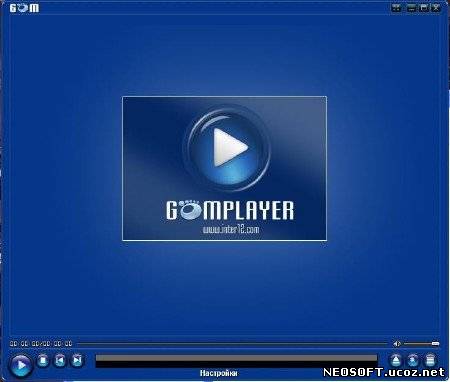The image size is (450, 382).
Task: Maximize the GOM Player window
Action: pos(424,8)
